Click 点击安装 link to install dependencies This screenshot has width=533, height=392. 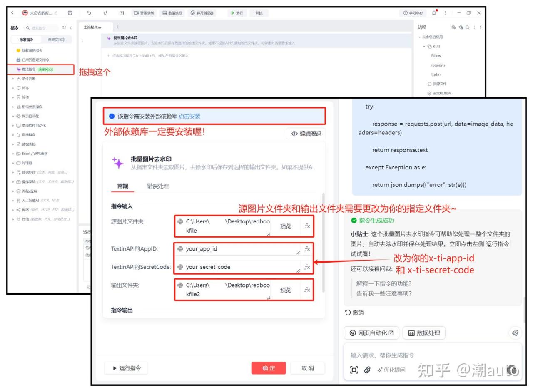(x=189, y=116)
